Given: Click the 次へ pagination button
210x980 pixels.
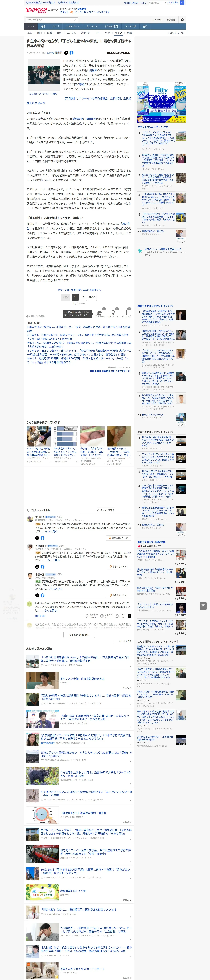Looking at the screenshot, I should tap(92, 297).
